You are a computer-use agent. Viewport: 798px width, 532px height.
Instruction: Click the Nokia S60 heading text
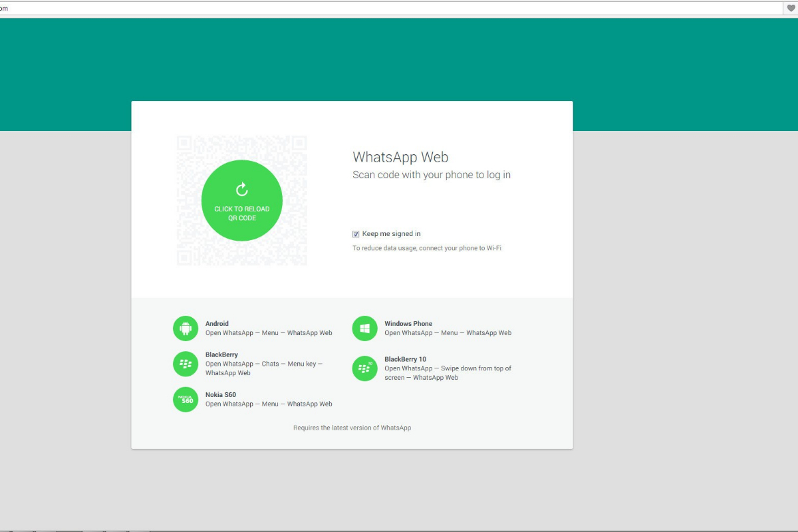tap(220, 395)
